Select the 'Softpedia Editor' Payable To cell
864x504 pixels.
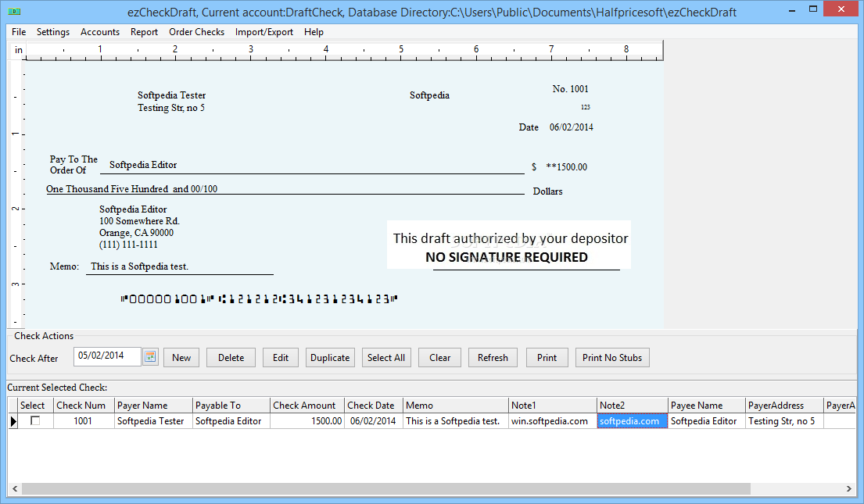(231, 421)
